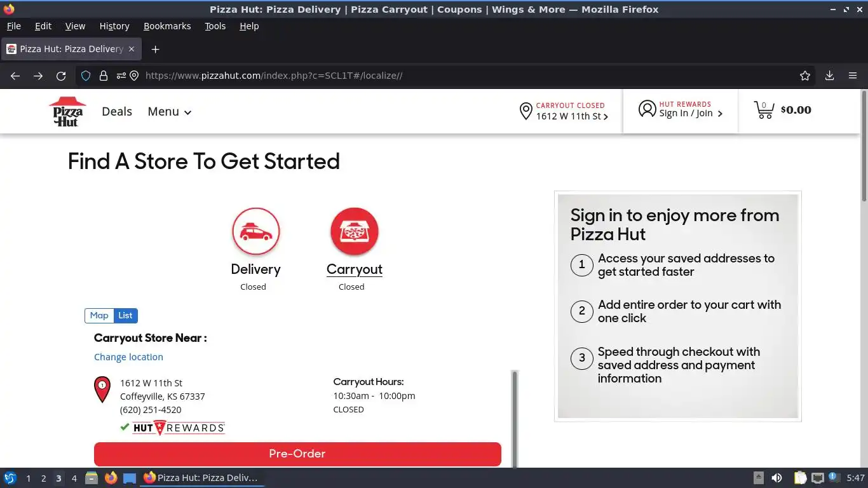Click the underlined Carryout label

tap(355, 269)
